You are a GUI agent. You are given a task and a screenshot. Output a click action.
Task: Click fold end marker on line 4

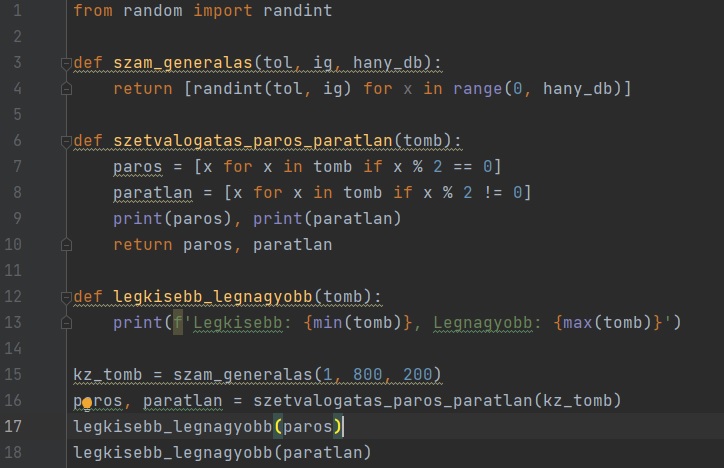click(66, 89)
